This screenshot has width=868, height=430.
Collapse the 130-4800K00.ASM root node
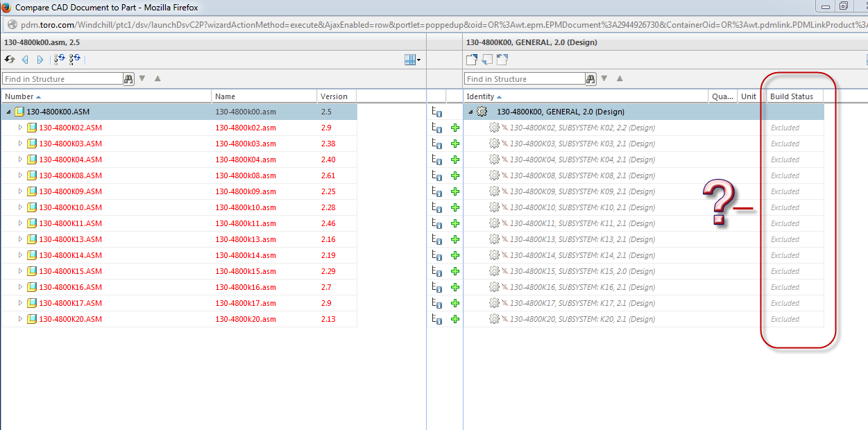(x=8, y=112)
